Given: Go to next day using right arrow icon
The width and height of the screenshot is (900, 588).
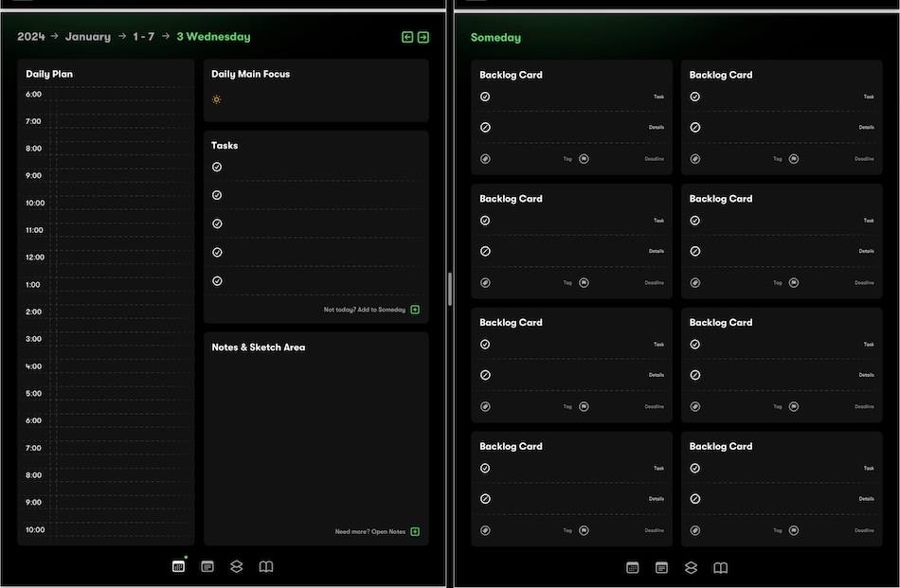Looking at the screenshot, I should [x=423, y=37].
